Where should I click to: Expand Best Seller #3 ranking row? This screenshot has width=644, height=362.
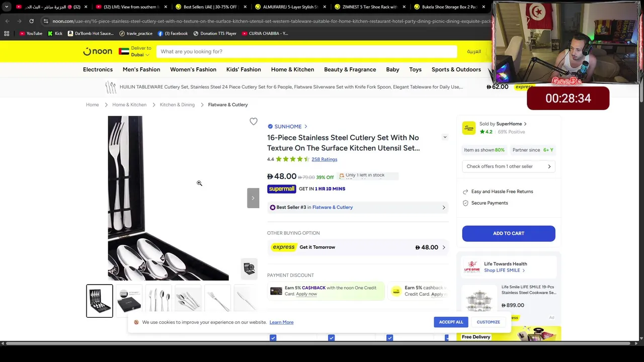(x=358, y=207)
